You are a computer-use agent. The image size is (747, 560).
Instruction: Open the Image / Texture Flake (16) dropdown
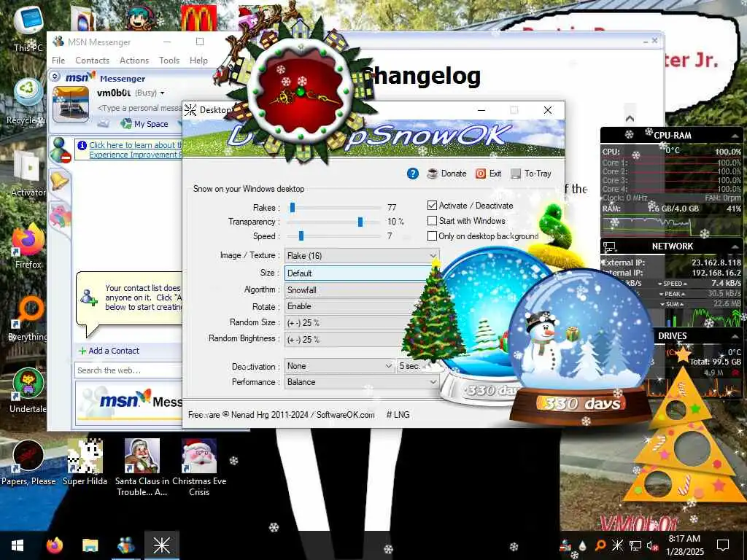362,256
